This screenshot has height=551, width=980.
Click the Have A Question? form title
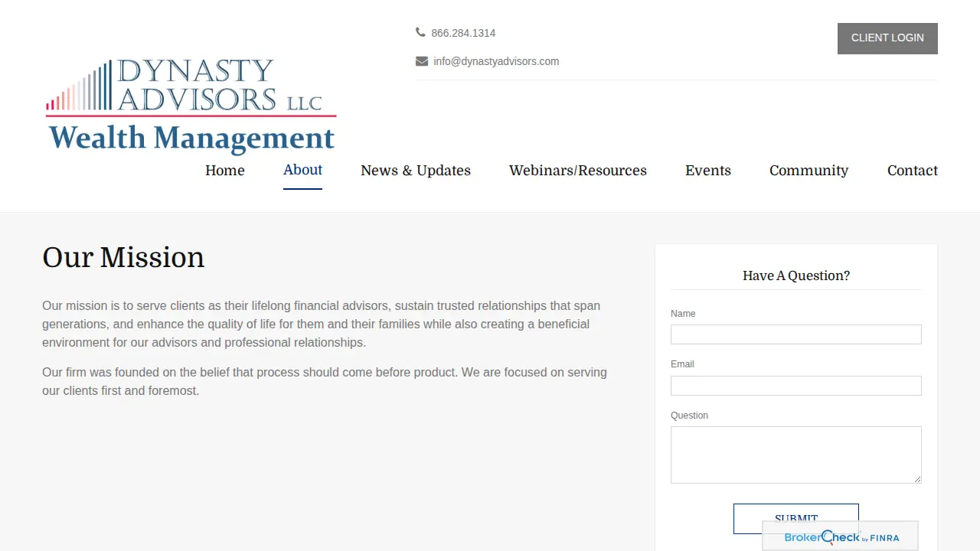[x=796, y=275]
